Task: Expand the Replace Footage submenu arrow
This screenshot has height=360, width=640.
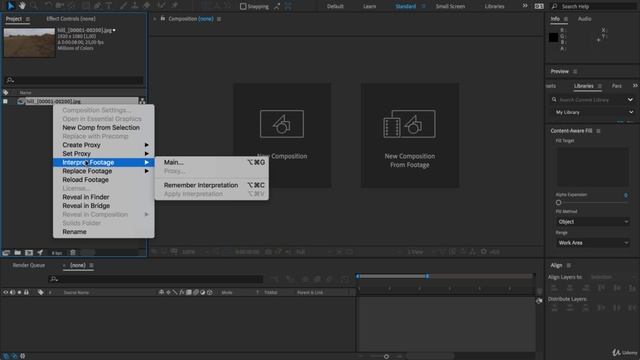Action: point(147,171)
